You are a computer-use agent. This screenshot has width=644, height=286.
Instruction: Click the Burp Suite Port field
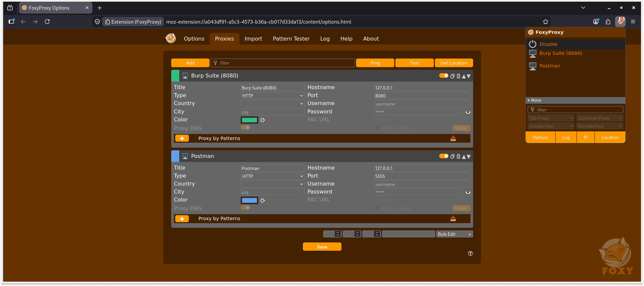[422, 96]
